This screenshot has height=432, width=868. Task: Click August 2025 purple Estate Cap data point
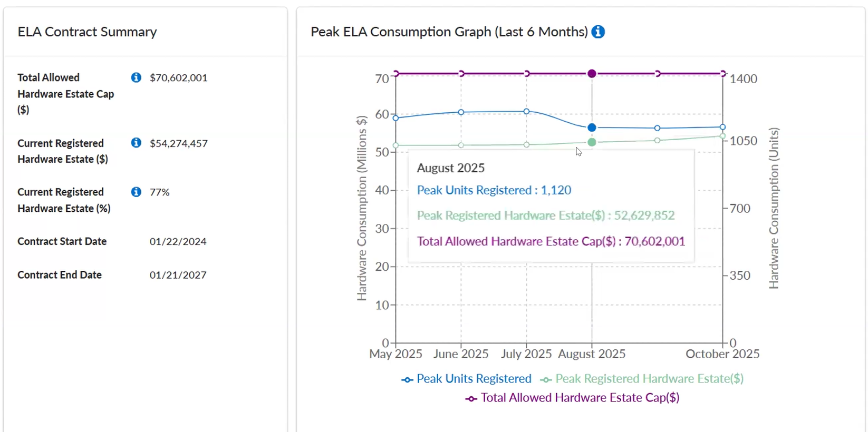[592, 74]
